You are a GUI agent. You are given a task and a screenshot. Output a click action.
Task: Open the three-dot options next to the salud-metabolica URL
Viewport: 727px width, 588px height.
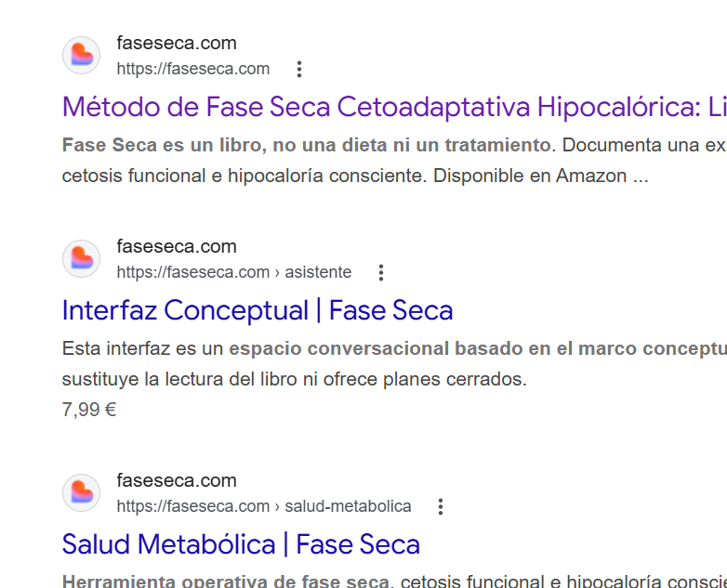tap(440, 506)
